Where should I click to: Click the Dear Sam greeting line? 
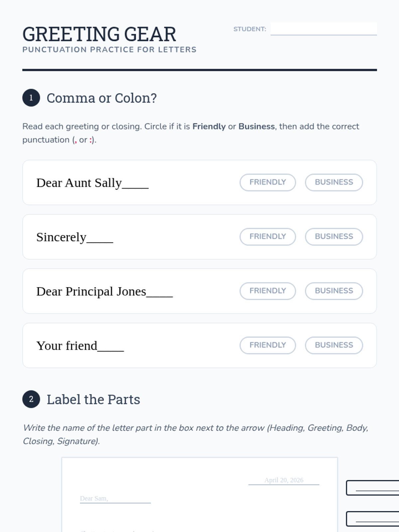(x=115, y=498)
